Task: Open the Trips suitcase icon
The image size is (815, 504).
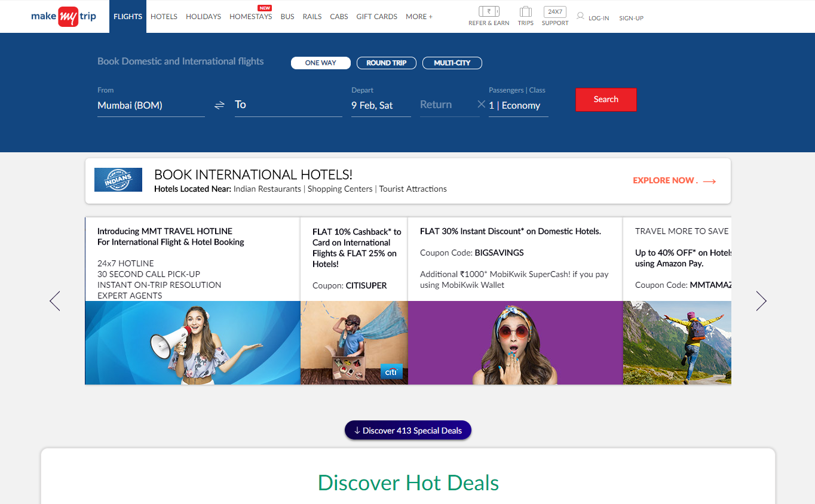Action: pyautogui.click(x=525, y=12)
